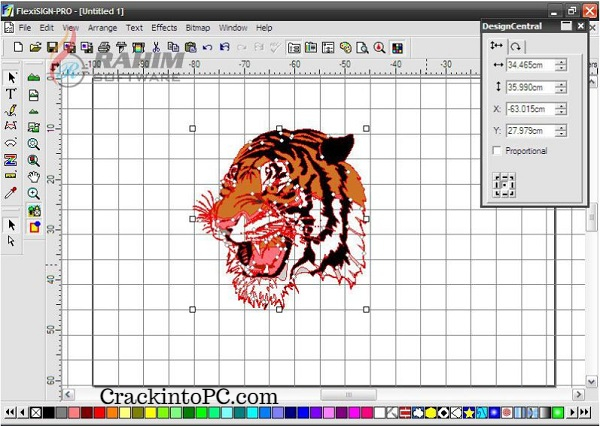Switch to the Rotate tab in DesignCentral
This screenshot has width=600, height=426.
[x=516, y=47]
